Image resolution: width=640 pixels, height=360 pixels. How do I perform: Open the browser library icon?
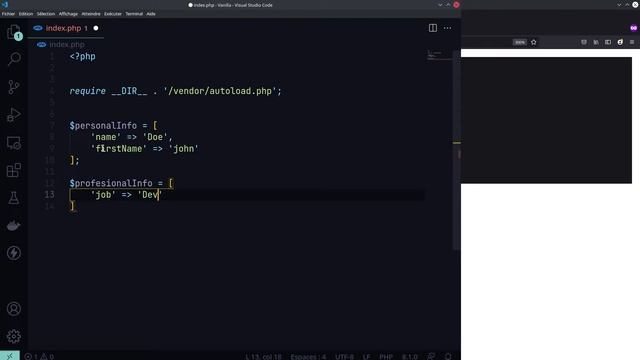596,42
